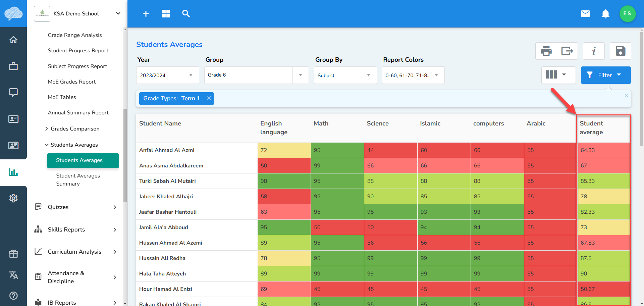Screen dimensions: 644x306
Task: Remove the Term 1 grade type chip
Action: 209,98
